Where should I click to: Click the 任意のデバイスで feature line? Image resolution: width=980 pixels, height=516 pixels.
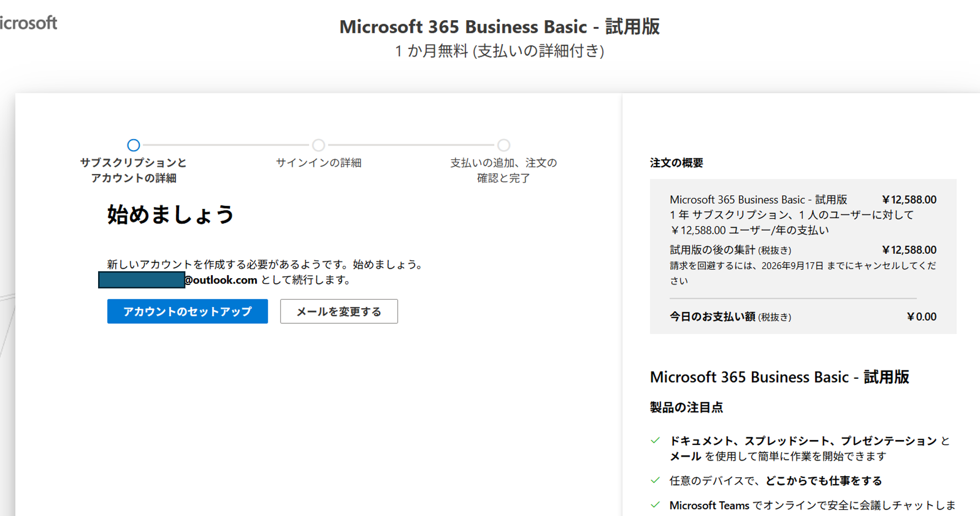coord(775,481)
